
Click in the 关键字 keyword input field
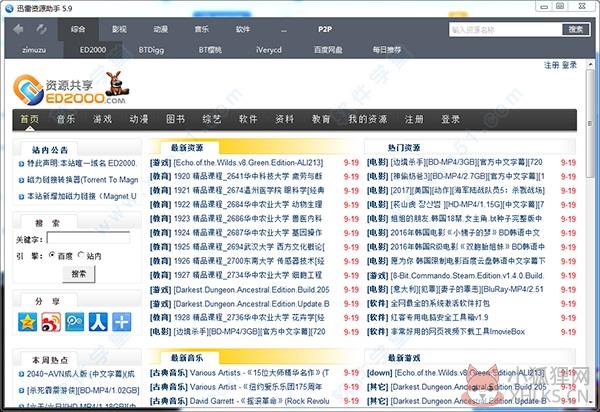pyautogui.click(x=88, y=238)
